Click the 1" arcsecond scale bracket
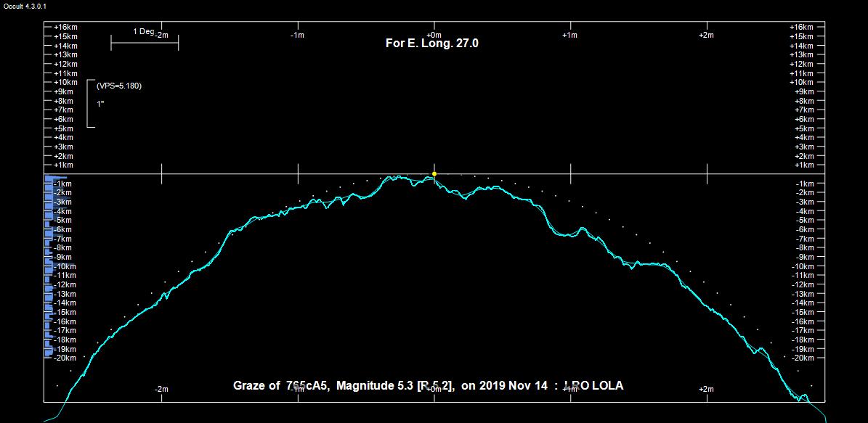Viewport: 868px width, 423px height. 91,104
